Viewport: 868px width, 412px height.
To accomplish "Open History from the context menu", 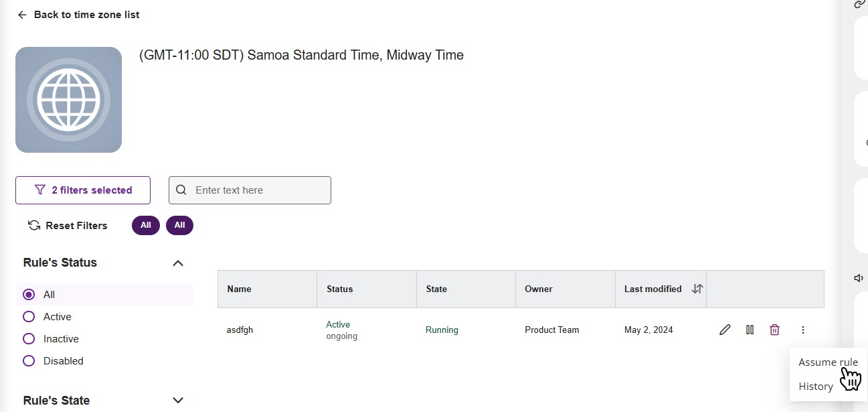I will (815, 387).
